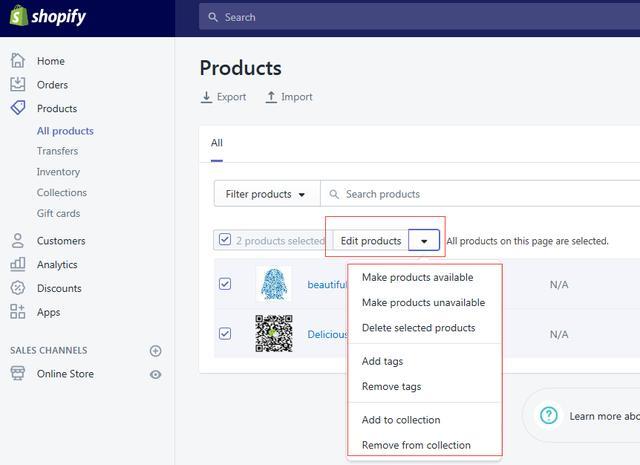Image resolution: width=640 pixels, height=465 pixels.
Task: Click the Search products input field
Action: tap(480, 194)
